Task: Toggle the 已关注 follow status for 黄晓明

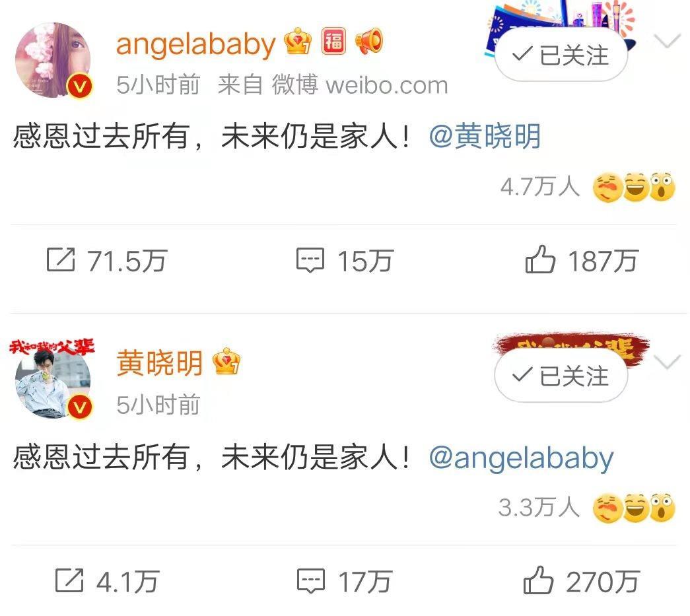Action: click(561, 376)
